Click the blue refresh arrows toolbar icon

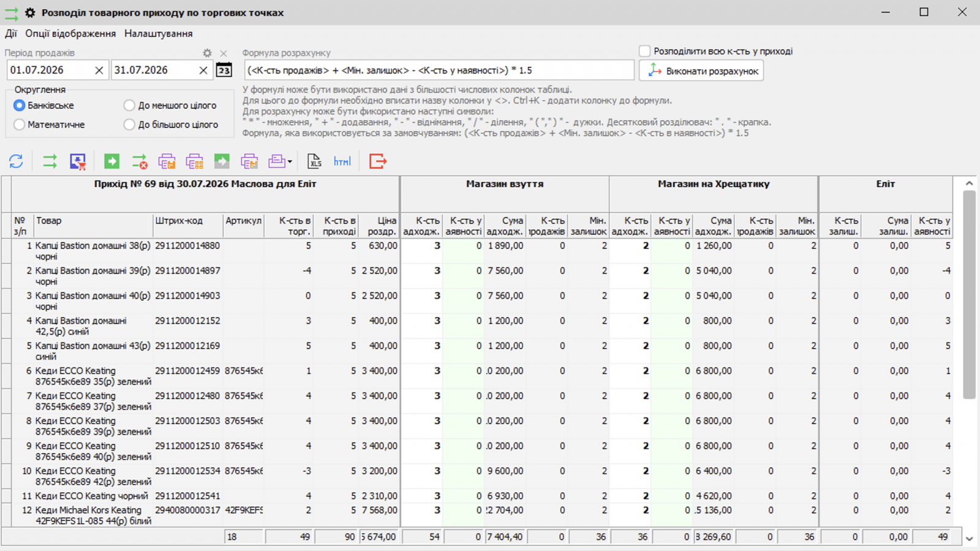click(16, 161)
